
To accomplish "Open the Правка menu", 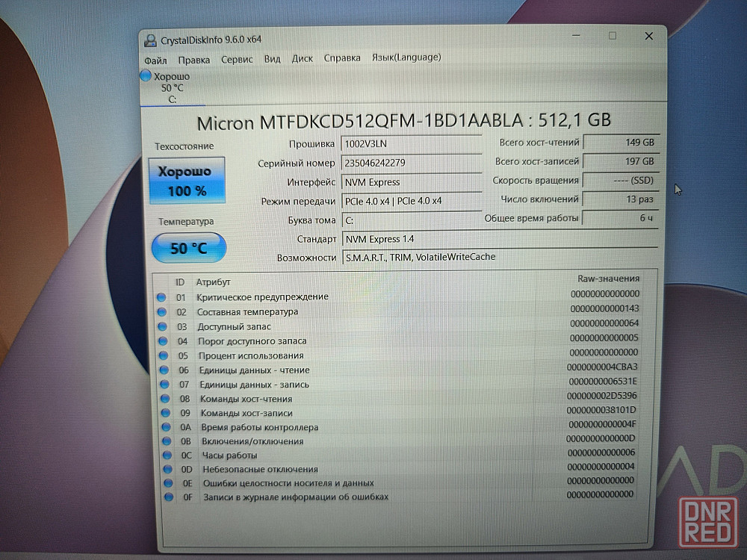I will click(194, 60).
